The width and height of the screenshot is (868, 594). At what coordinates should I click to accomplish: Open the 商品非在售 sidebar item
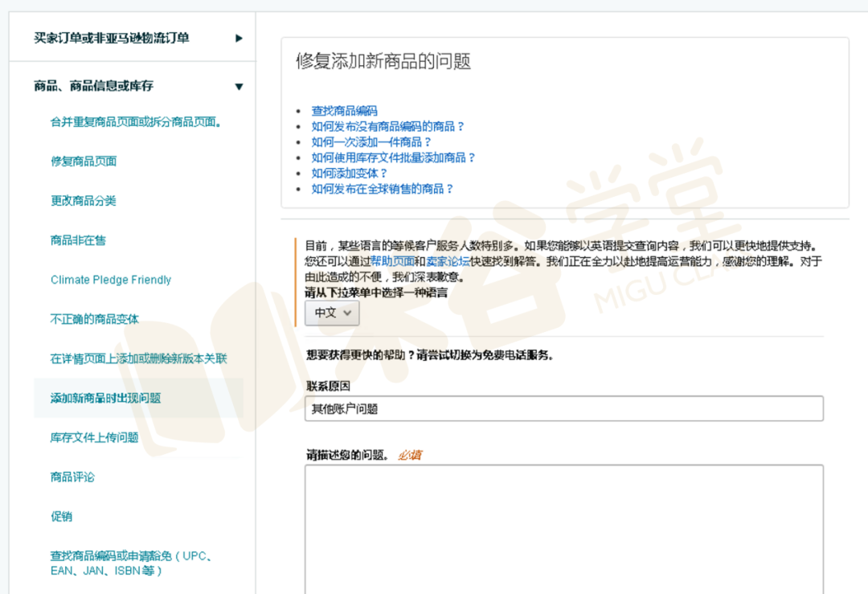(78, 240)
